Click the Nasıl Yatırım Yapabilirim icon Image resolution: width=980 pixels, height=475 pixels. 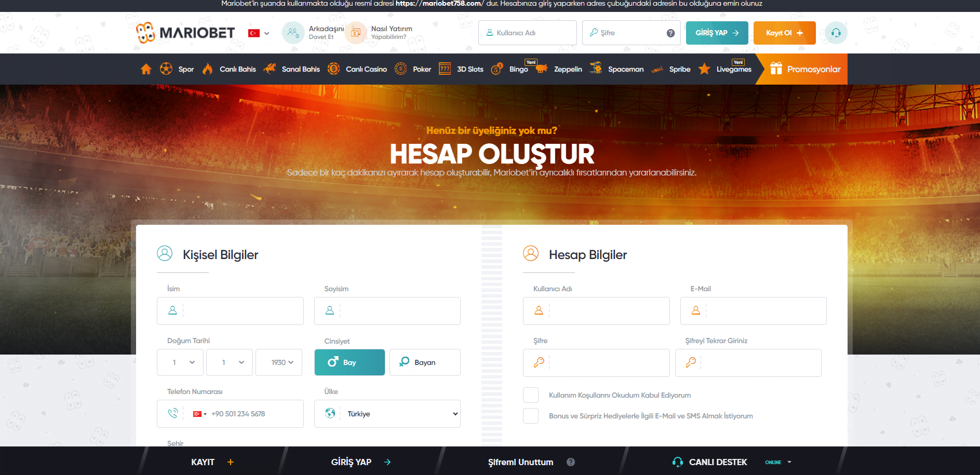(356, 33)
